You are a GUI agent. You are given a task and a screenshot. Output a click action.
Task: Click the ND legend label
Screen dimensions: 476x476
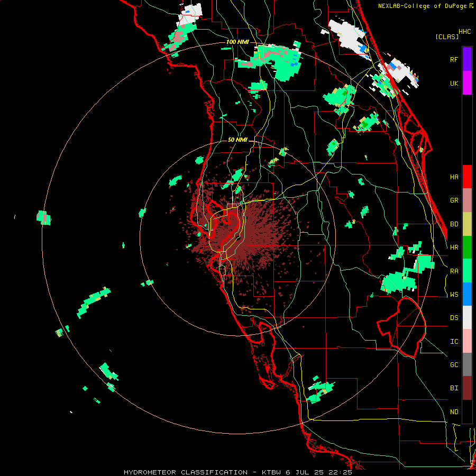(454, 412)
